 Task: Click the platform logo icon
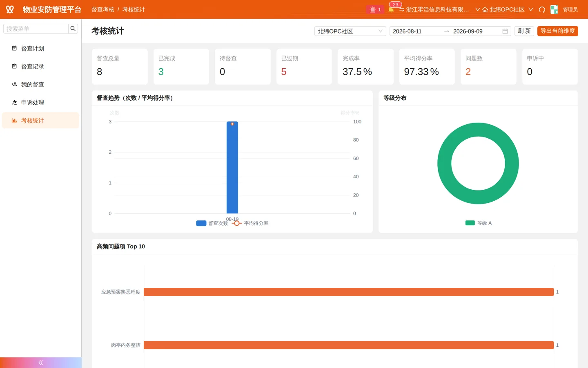tap(10, 9)
